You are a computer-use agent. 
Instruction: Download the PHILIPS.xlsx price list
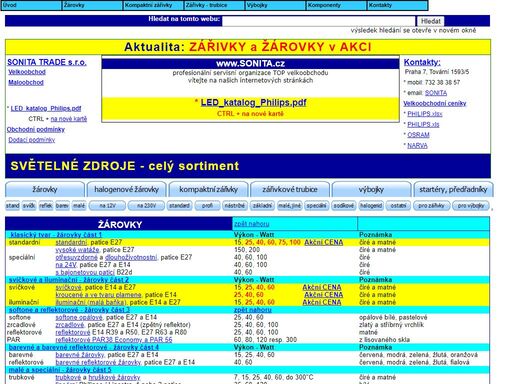[x=425, y=114]
